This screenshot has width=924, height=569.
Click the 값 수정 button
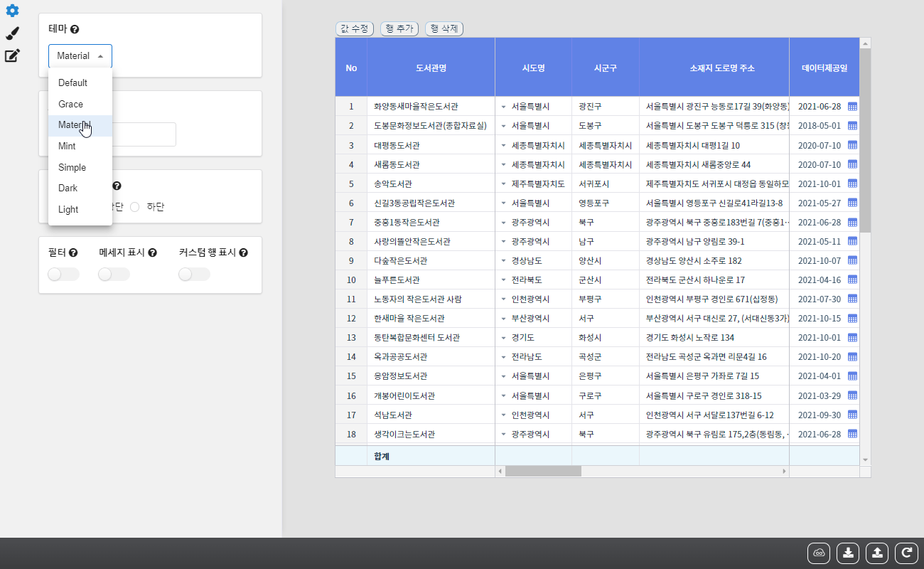pyautogui.click(x=354, y=28)
